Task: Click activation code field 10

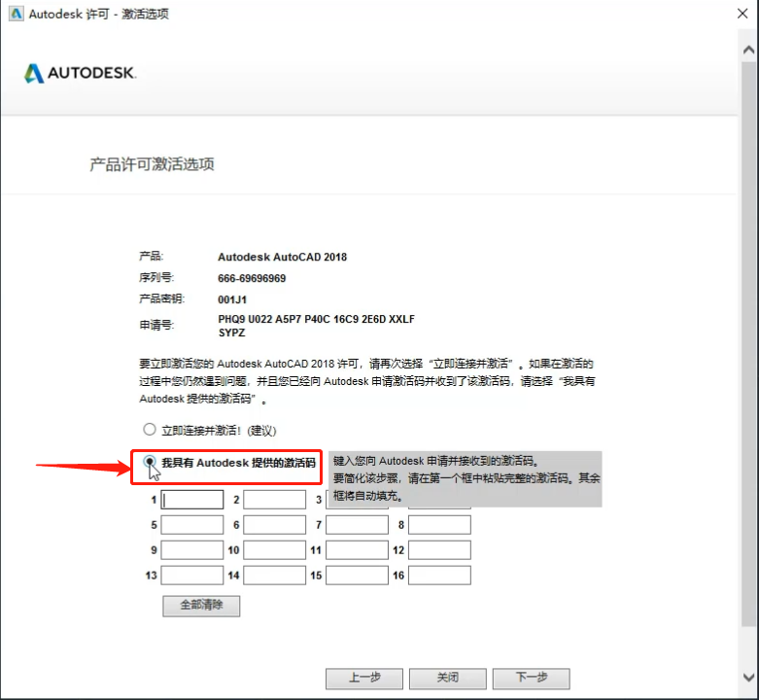Action: click(274, 550)
